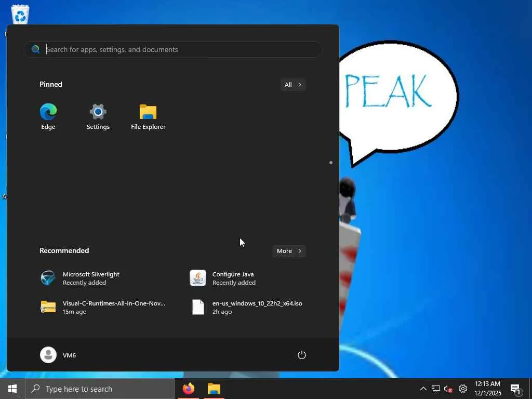Open File Explorer from the taskbar
532x399 pixels.
point(214,389)
